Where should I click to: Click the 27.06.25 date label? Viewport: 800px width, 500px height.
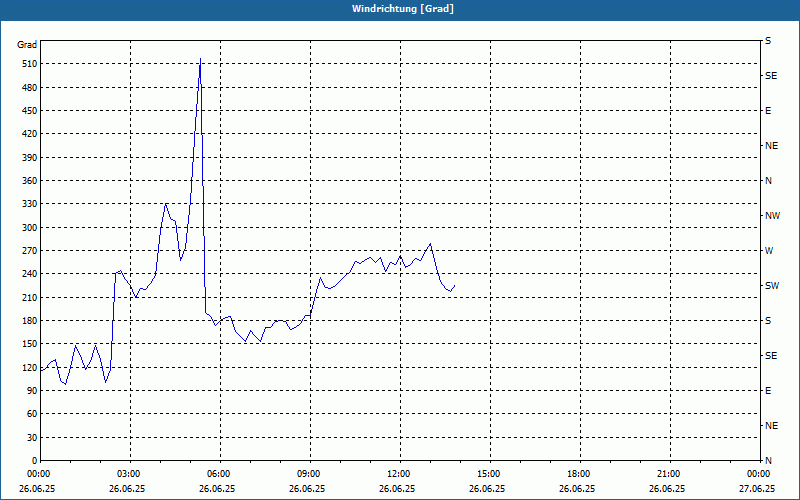(x=757, y=489)
